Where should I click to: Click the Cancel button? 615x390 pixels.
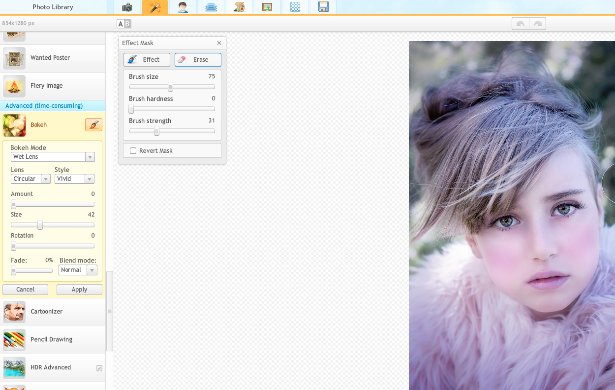tap(25, 290)
